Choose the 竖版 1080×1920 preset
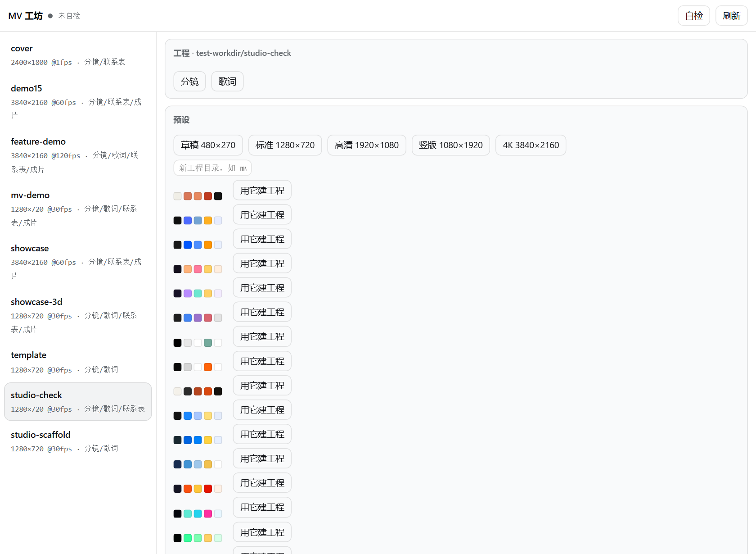 click(x=450, y=145)
